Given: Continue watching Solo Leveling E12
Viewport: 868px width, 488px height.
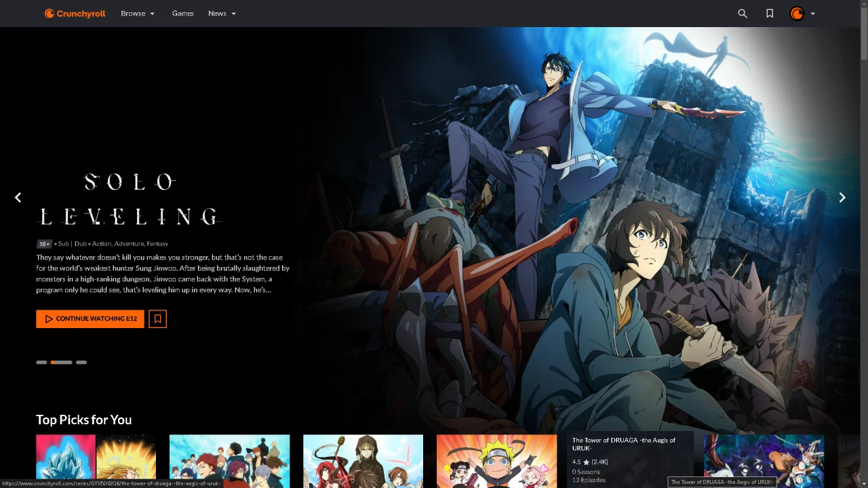Looking at the screenshot, I should point(90,319).
